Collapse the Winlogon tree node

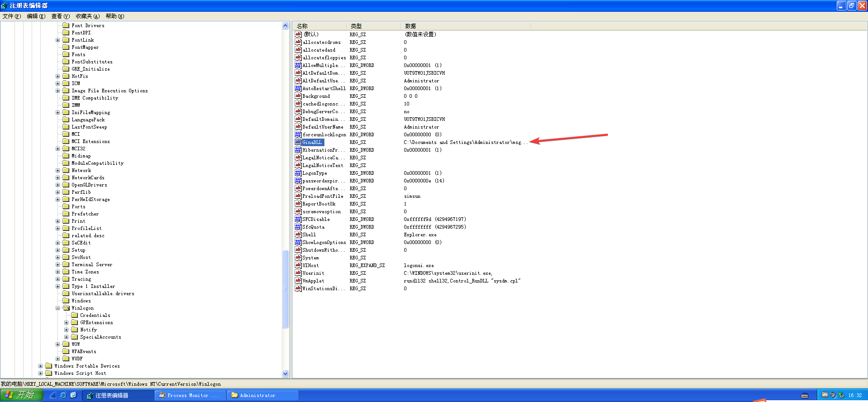(57, 308)
